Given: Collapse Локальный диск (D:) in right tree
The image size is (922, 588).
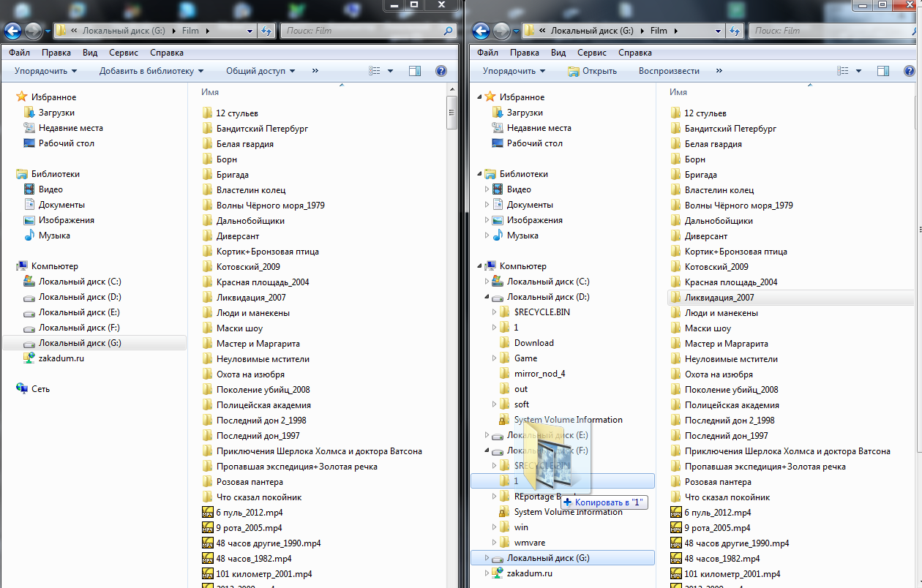Looking at the screenshot, I should coord(487,297).
